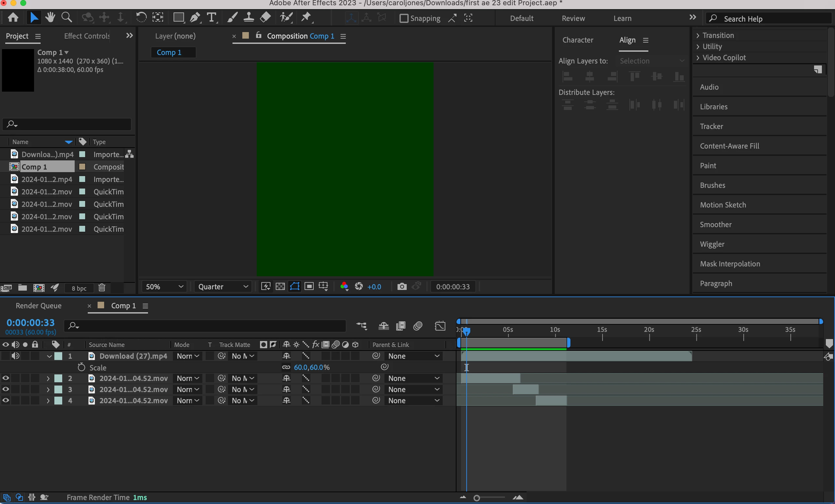Enable the Snapping checkbox
The image size is (835, 504).
click(x=404, y=18)
